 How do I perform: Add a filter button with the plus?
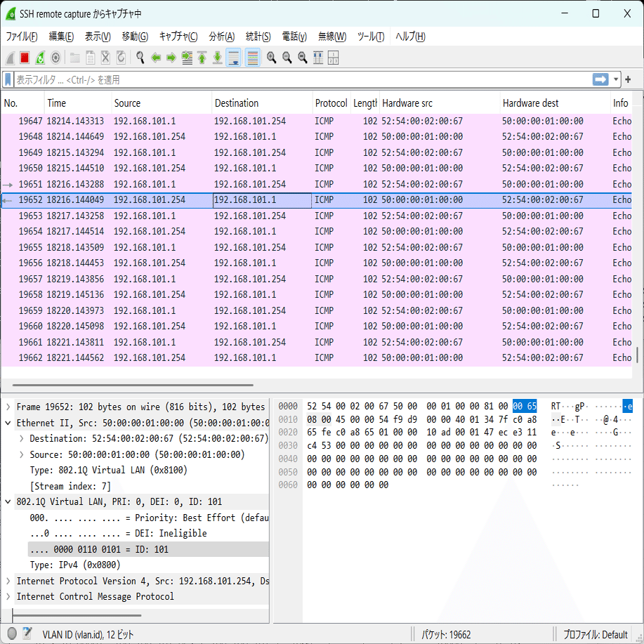point(629,79)
